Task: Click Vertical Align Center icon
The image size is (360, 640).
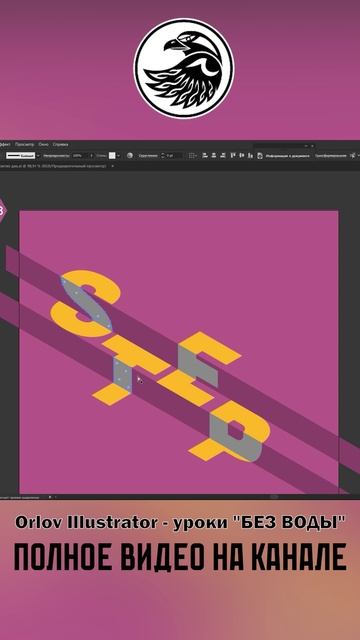Action: [x=242, y=156]
